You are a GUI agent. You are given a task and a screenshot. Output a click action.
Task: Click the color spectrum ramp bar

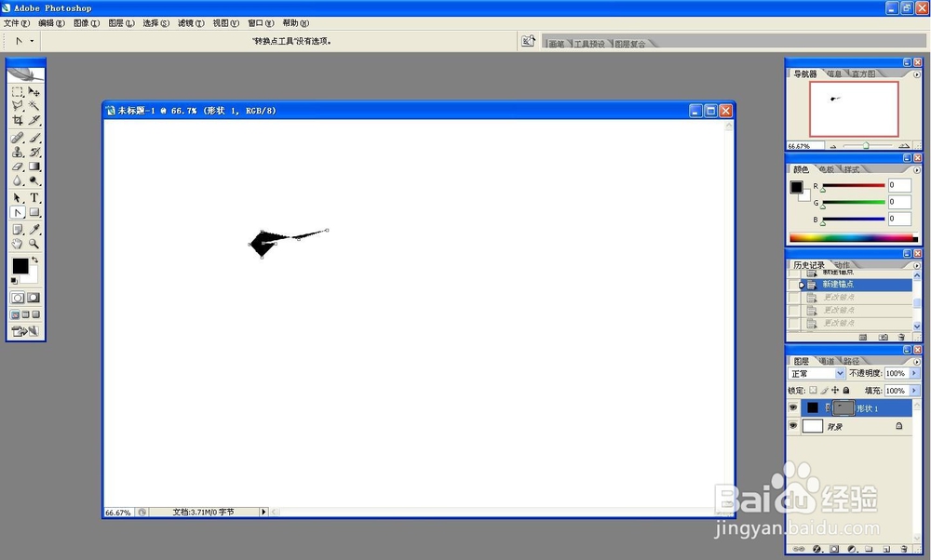(x=853, y=238)
